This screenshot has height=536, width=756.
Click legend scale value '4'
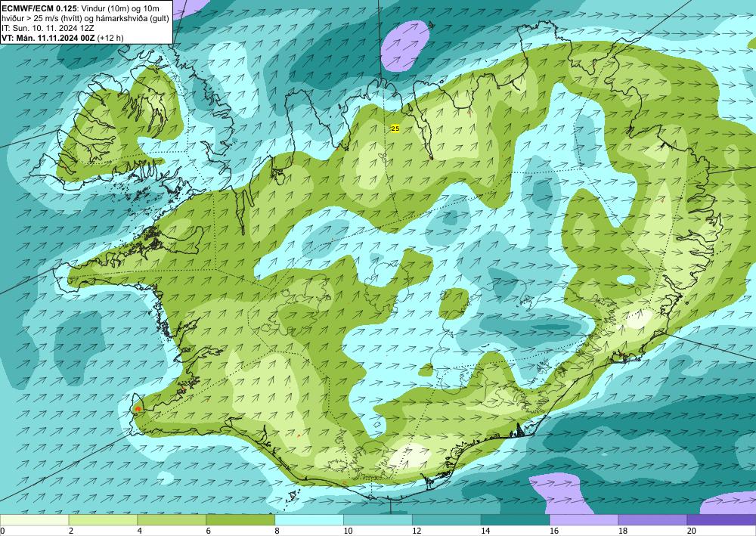coord(140,531)
